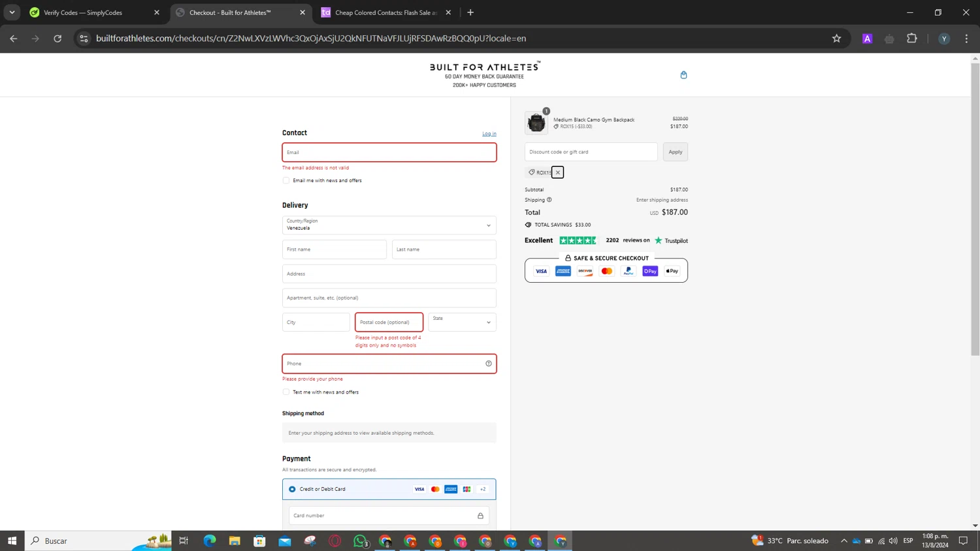Check 'Email me with news and offers'
Screen dimensions: 980x551
pos(286,180)
